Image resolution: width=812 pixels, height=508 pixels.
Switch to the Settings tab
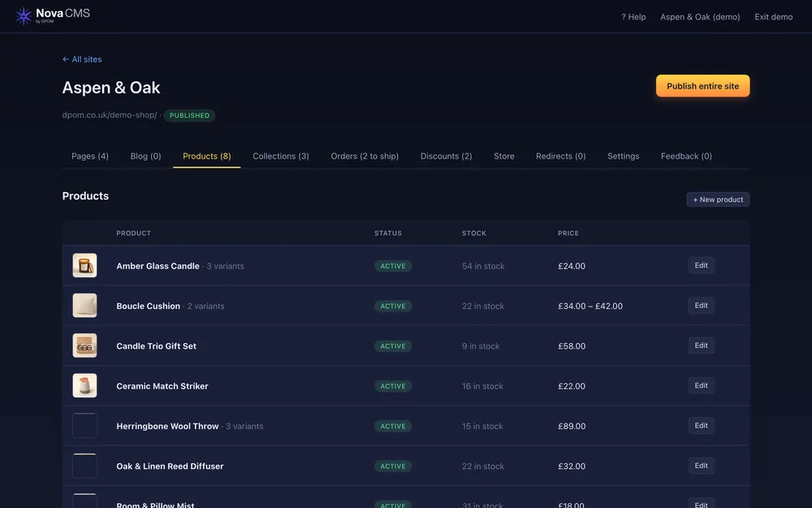pyautogui.click(x=623, y=156)
